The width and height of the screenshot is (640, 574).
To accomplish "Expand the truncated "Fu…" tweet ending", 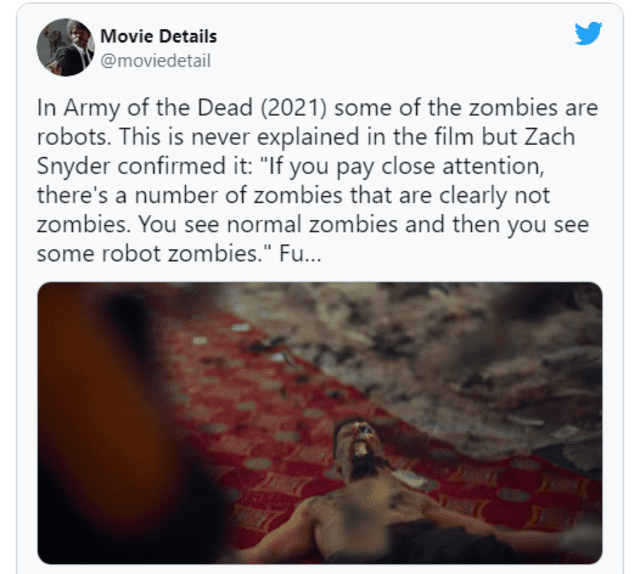I will point(300,254).
